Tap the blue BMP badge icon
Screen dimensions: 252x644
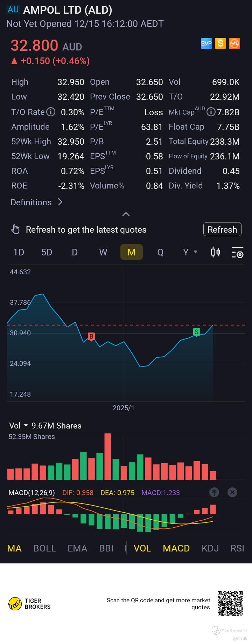(206, 43)
